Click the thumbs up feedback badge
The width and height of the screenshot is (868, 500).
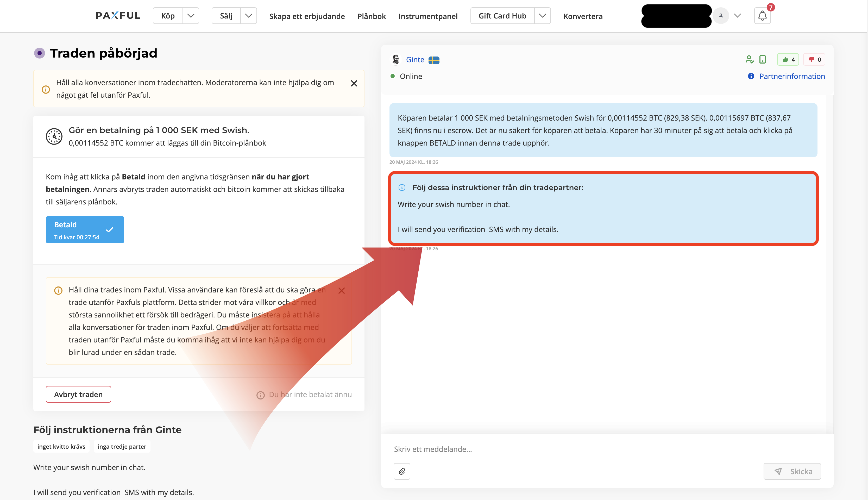tap(788, 59)
